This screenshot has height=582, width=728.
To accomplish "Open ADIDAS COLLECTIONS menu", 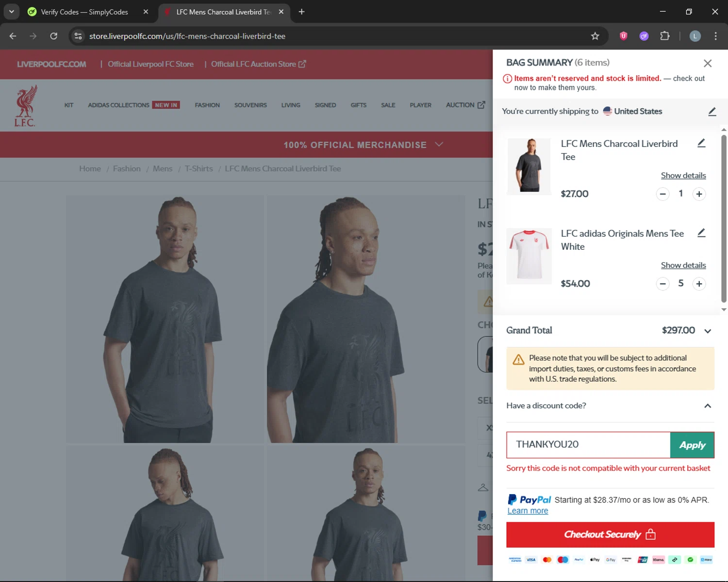I will [x=118, y=105].
